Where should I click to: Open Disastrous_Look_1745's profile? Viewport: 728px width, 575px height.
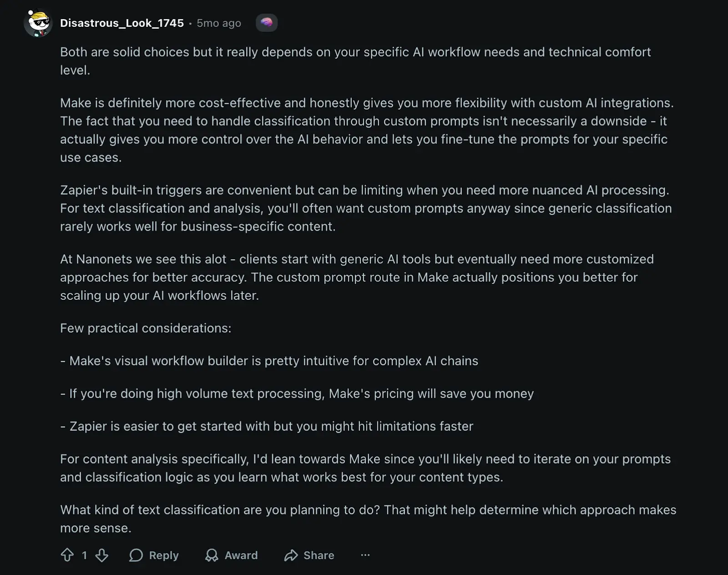122,22
